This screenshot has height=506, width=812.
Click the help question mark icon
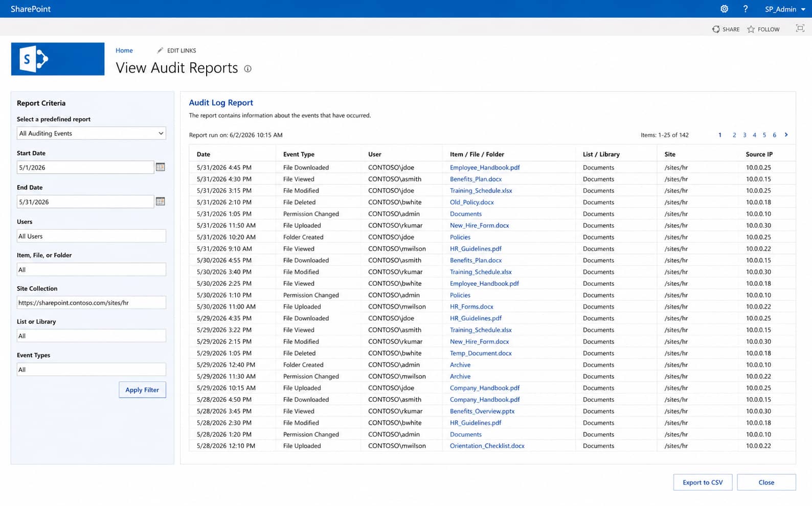(746, 9)
